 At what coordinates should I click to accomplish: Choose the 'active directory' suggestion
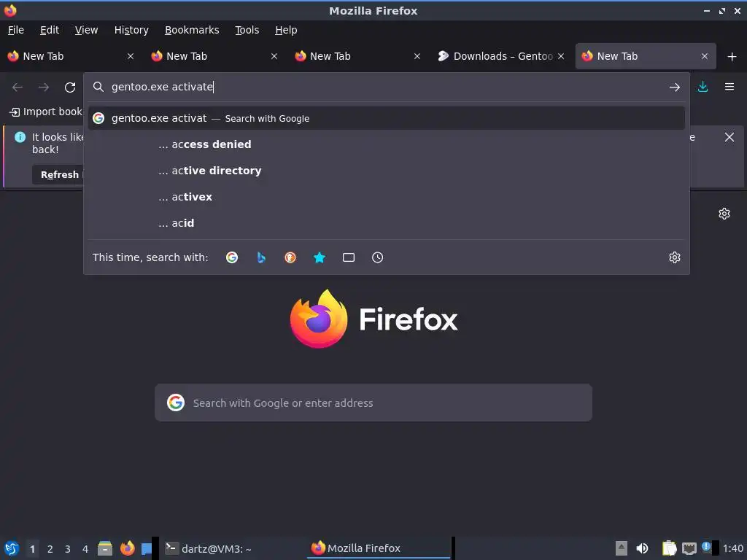(387, 171)
